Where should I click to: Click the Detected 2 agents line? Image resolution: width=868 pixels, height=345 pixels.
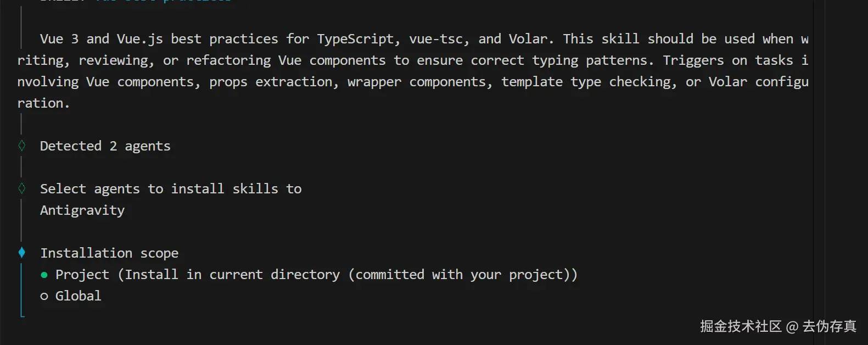(105, 146)
